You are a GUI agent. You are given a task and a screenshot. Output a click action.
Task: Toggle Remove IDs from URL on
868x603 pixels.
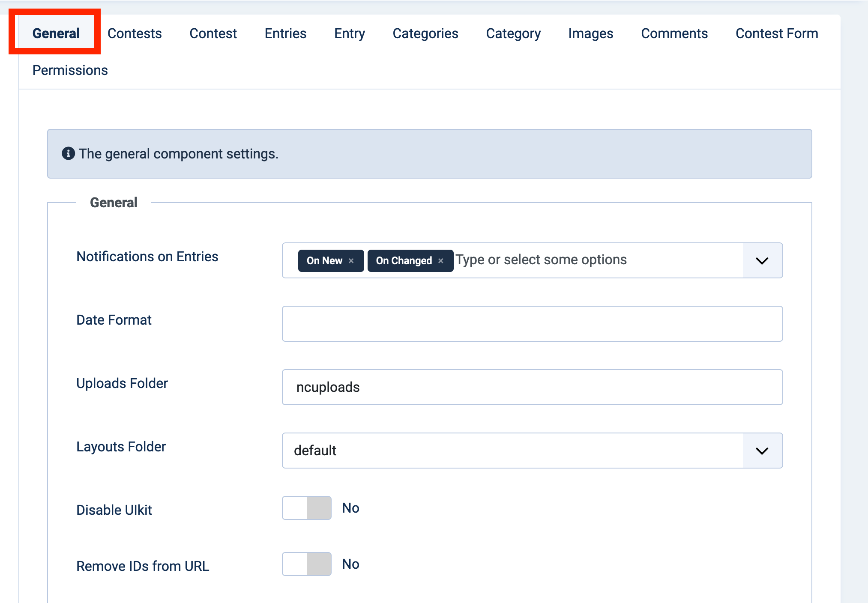[306, 564]
